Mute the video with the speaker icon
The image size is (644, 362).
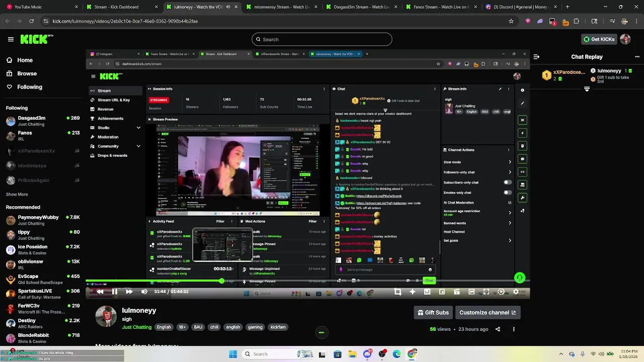tap(144, 292)
